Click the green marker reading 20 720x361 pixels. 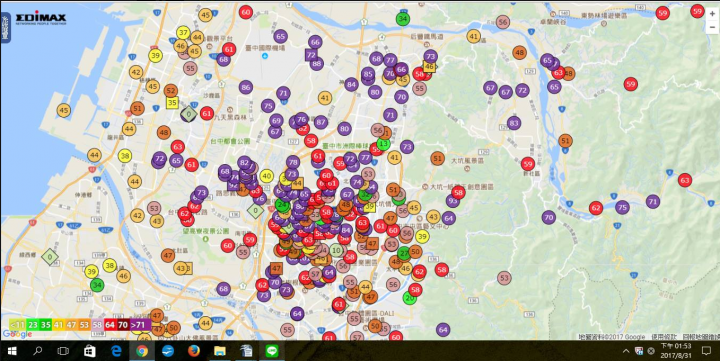(410, 298)
